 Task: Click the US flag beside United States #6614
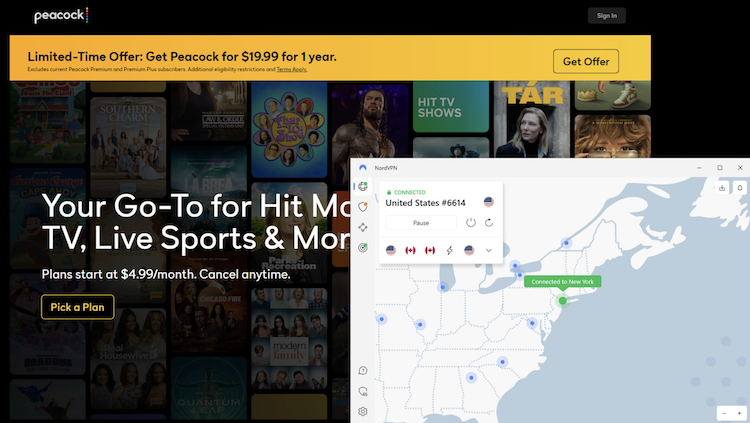tap(488, 202)
